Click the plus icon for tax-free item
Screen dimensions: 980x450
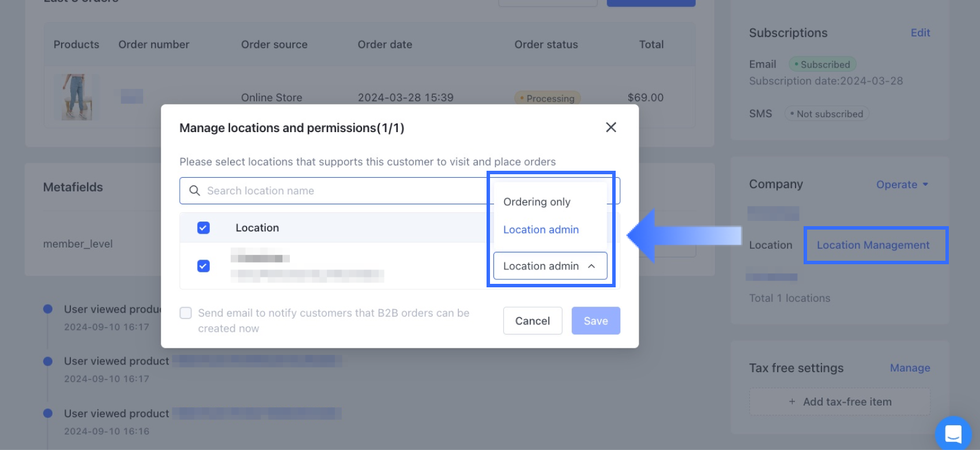(792, 402)
